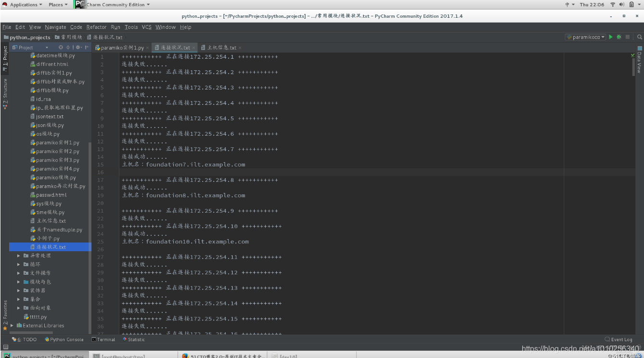Open the Project panel settings gear
The image size is (644, 358).
coord(78,47)
